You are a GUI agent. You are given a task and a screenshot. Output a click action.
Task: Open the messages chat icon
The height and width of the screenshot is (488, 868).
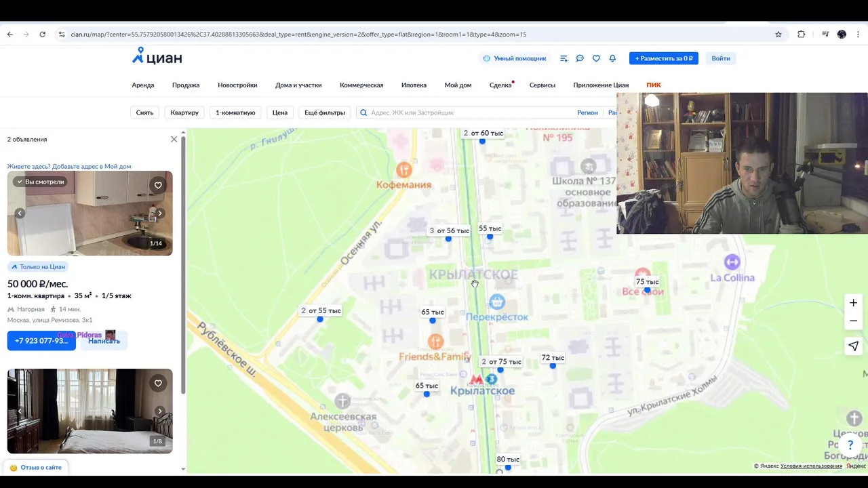[x=580, y=58]
